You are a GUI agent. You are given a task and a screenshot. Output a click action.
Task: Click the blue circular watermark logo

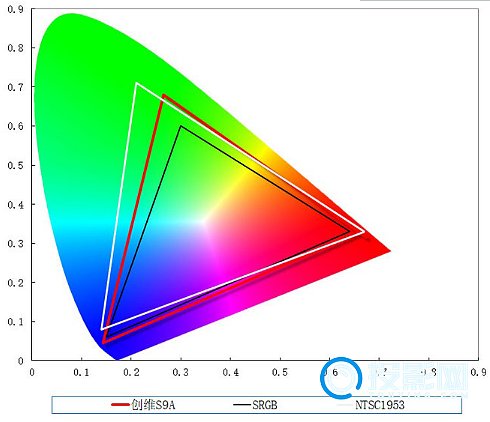point(341,378)
